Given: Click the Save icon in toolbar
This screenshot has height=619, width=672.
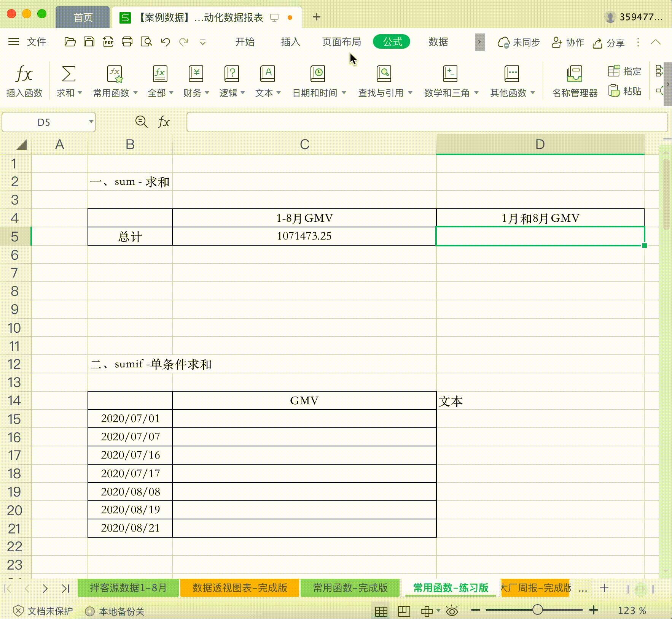Looking at the screenshot, I should [x=89, y=42].
